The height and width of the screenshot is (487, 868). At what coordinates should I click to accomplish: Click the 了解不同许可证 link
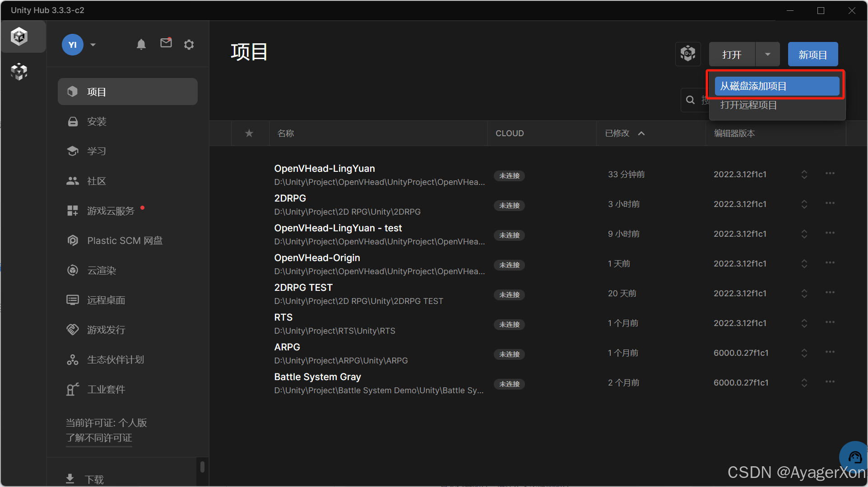pyautogui.click(x=99, y=438)
